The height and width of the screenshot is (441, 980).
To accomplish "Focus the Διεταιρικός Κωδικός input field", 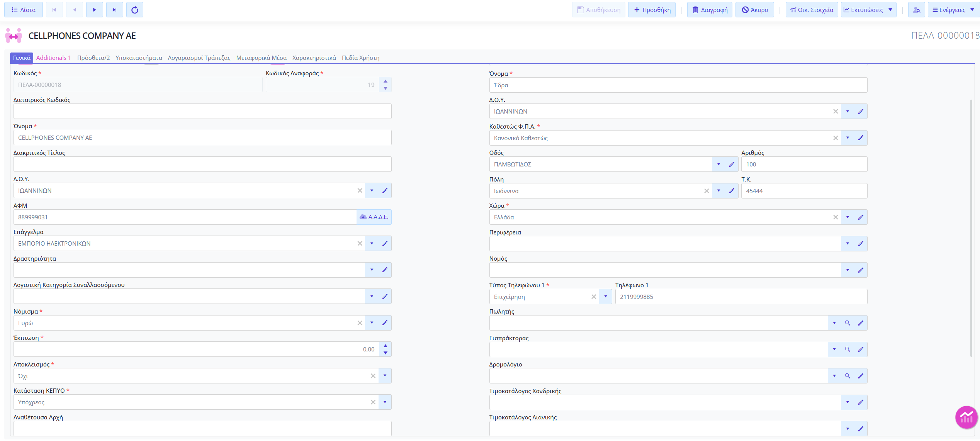I will tap(202, 111).
